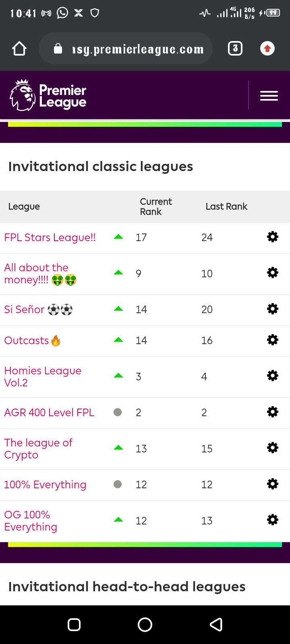
Task: Tap gear icon beside AGR 400 Level FPL
Action: pos(273,412)
